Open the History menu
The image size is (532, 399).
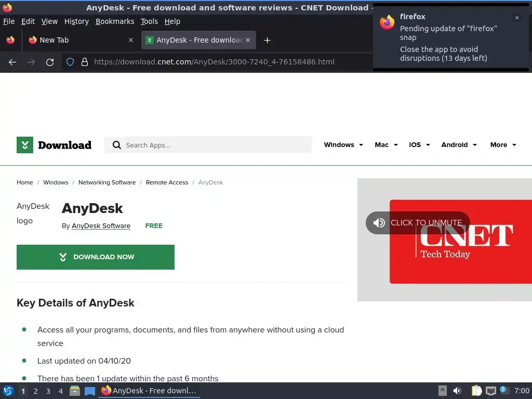coord(76,21)
